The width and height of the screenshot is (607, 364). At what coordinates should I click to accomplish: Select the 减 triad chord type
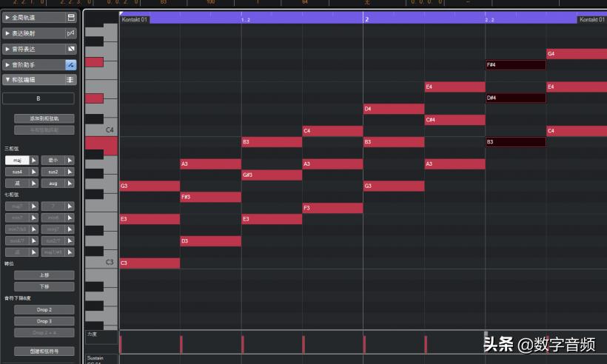coord(17,183)
